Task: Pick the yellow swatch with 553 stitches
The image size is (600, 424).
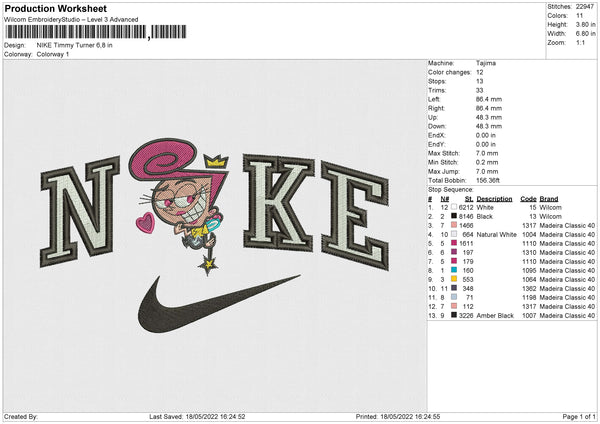Action: (x=454, y=279)
